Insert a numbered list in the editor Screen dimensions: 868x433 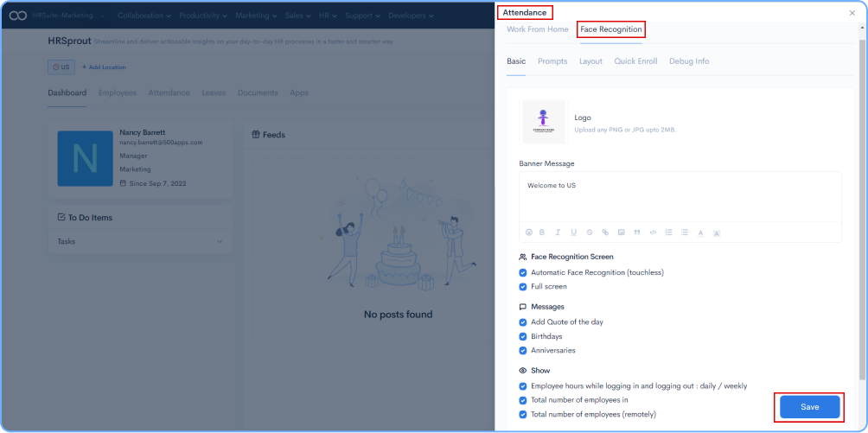[668, 232]
